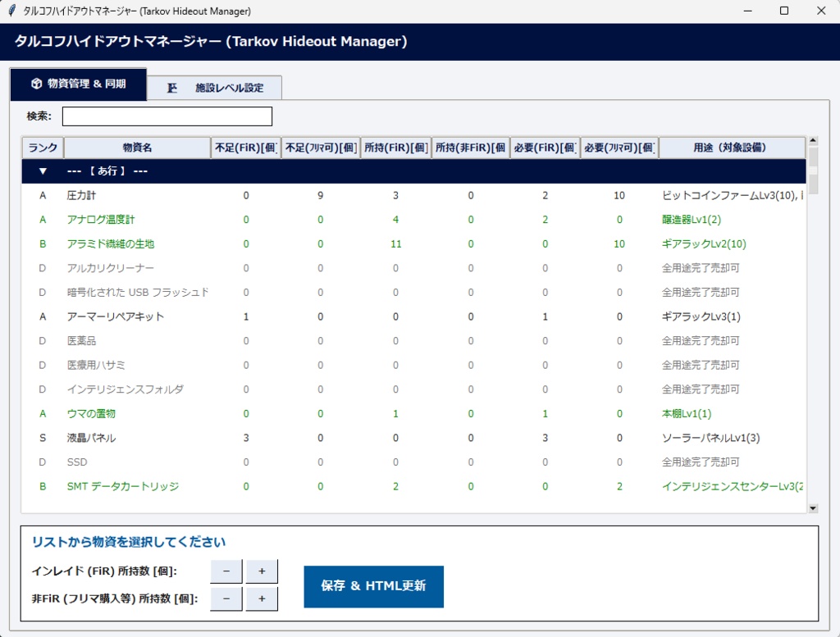Screen dimensions: 840x637
Task: Increase インレイド (FiR) 所持数 with plus
Action: (x=262, y=571)
